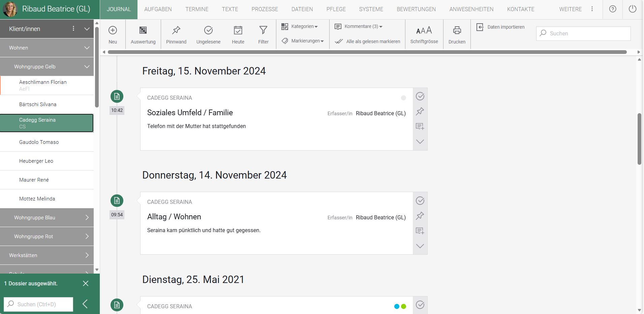The height and width of the screenshot is (314, 644).
Task: Click the blue marker dot on Mai 2021 entry
Action: click(397, 306)
